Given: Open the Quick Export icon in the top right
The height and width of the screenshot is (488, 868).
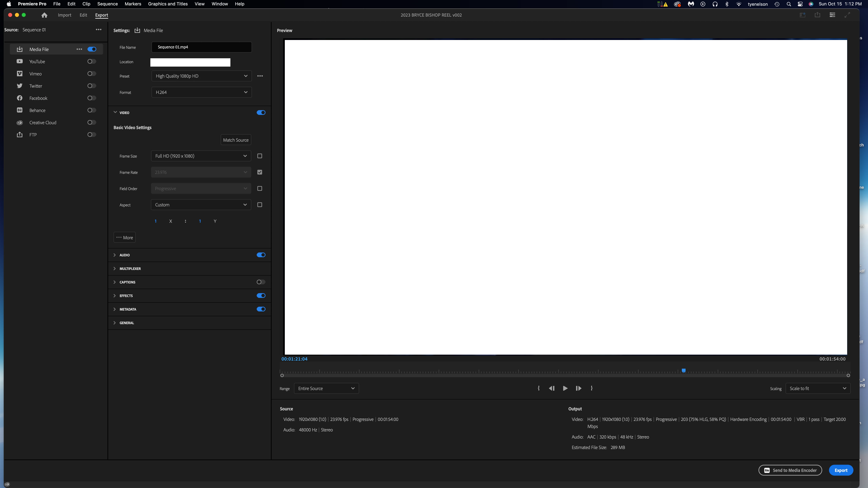Looking at the screenshot, I should [x=817, y=15].
